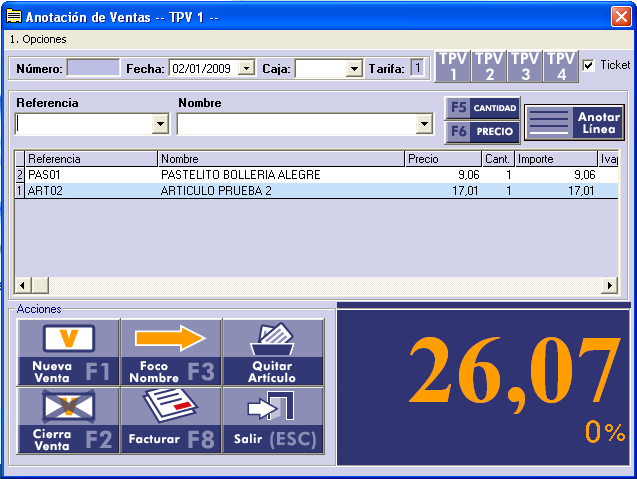Click the row 2 selector marker
The image size is (637, 479).
(x=20, y=175)
